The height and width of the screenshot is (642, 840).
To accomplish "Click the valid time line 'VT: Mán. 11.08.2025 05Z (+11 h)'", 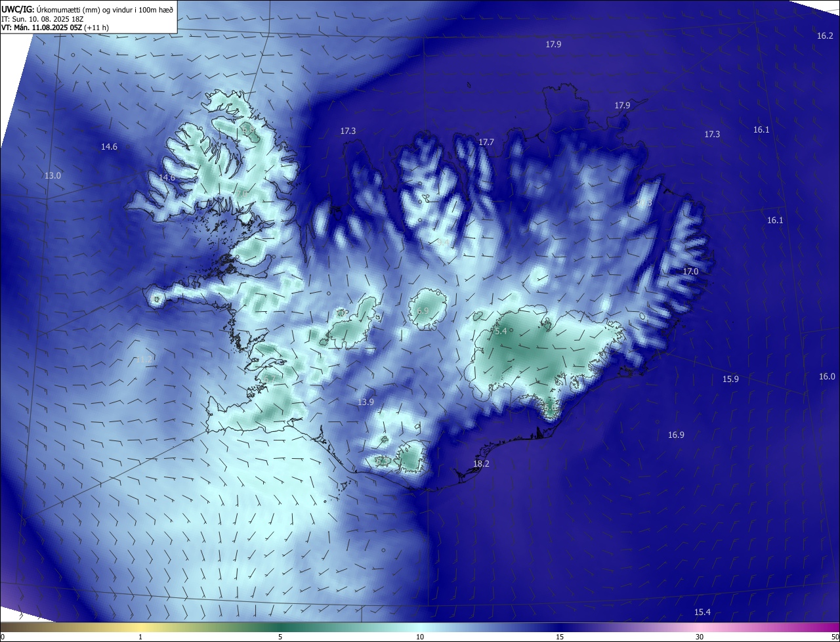I will coord(55,28).
